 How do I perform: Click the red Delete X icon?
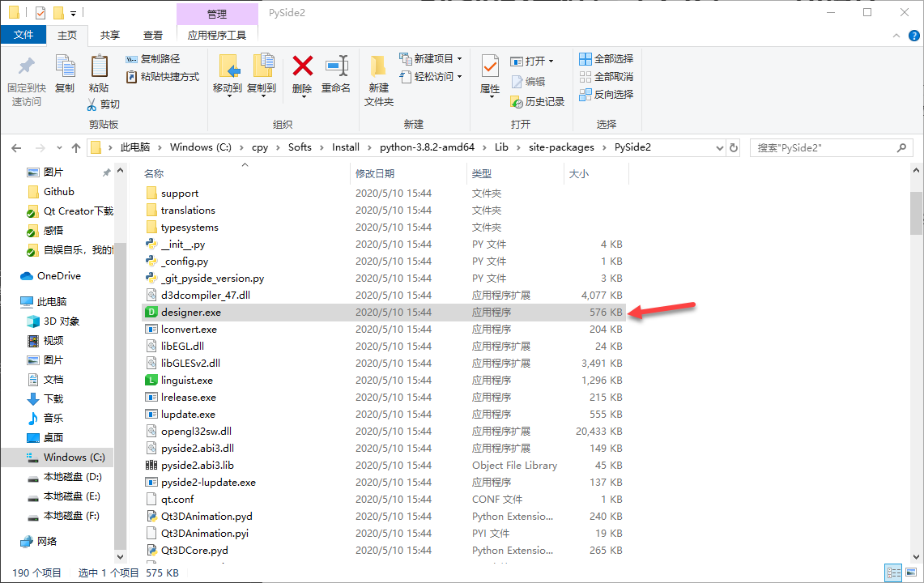[x=302, y=66]
